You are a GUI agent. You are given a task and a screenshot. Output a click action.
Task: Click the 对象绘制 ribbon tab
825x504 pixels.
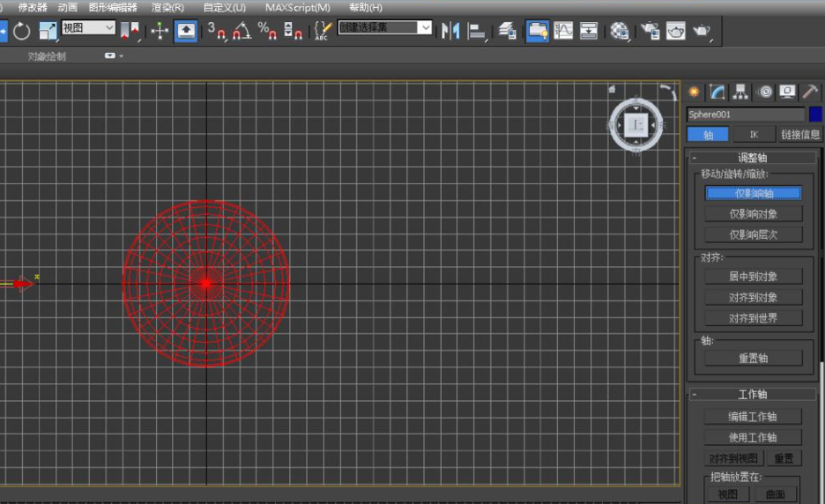tap(48, 56)
